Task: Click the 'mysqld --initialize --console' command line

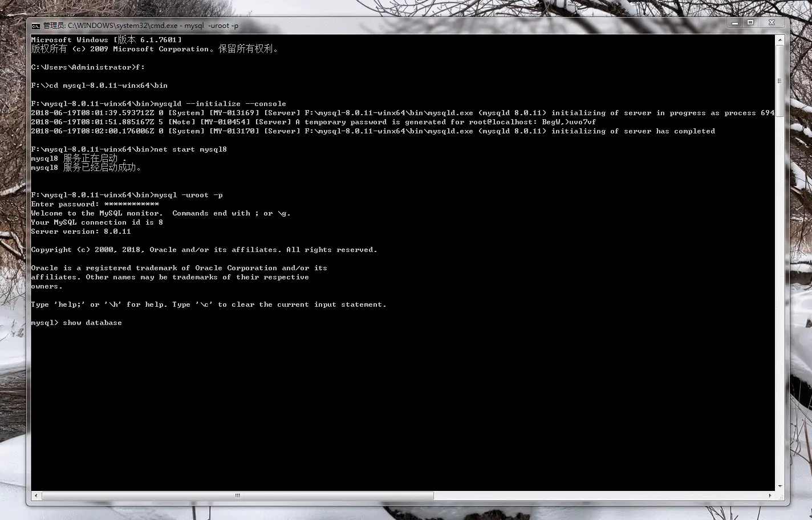Action: point(159,104)
